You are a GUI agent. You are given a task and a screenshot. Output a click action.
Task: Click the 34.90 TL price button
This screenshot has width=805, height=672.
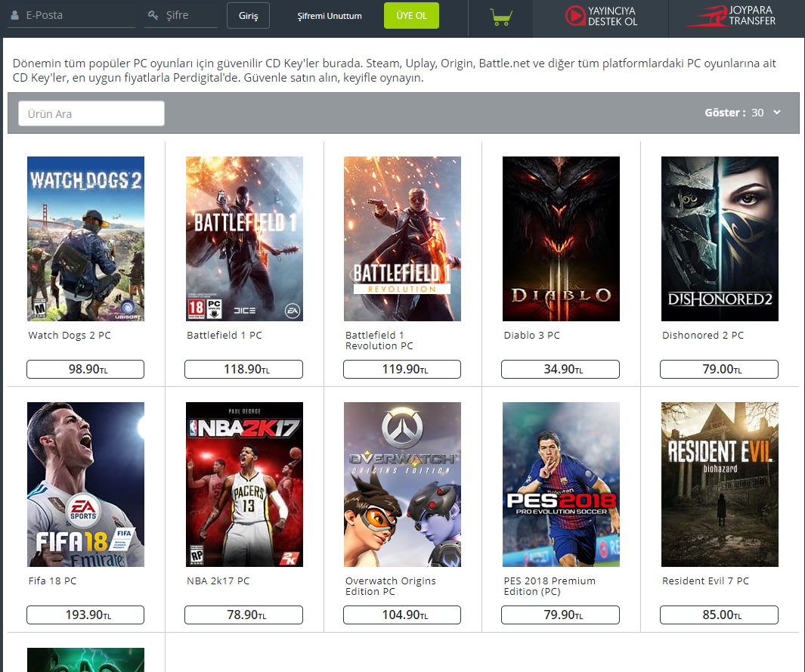click(x=561, y=369)
